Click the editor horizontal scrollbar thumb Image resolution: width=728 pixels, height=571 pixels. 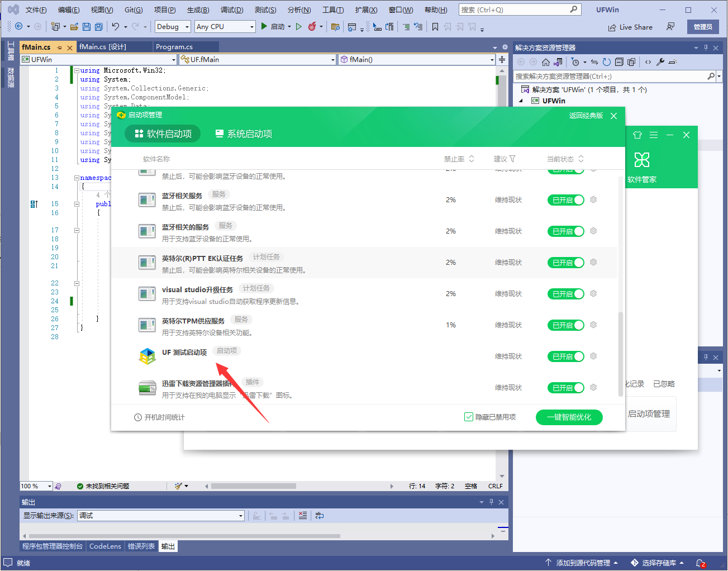253,486
